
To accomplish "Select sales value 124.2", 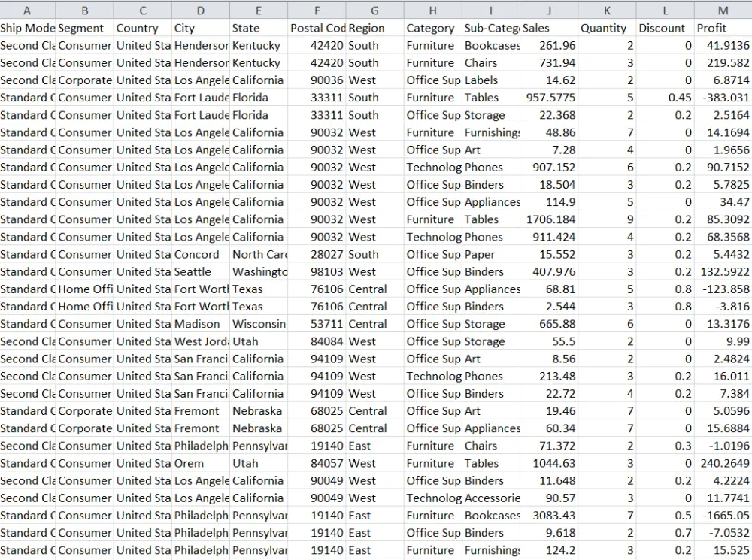I will (x=549, y=550).
